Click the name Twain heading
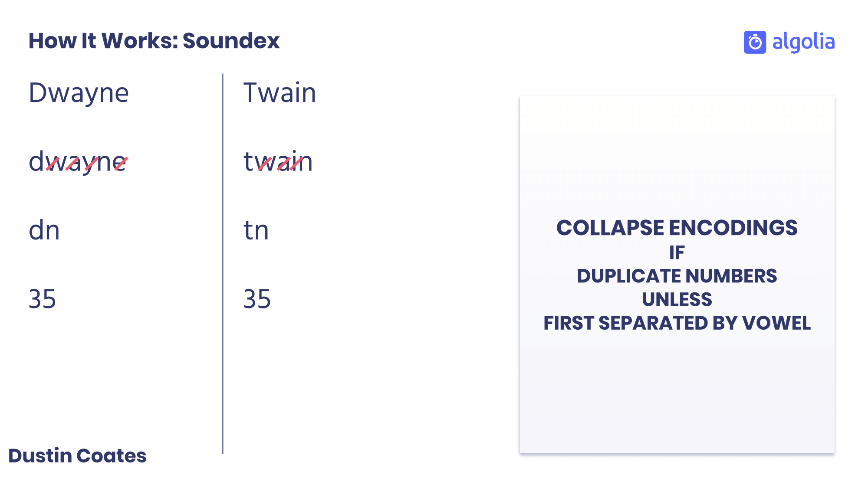Viewport: 868px width, 488px height. coord(279,93)
